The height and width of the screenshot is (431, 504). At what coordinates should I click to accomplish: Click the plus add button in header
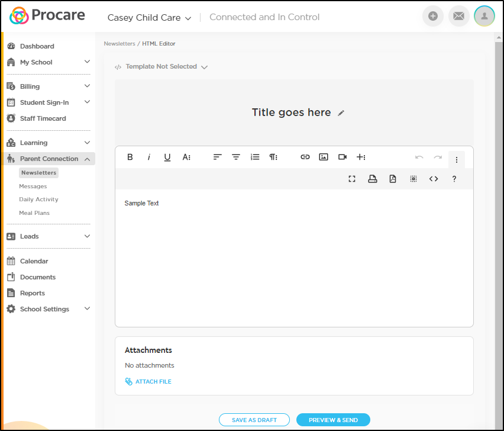(433, 16)
